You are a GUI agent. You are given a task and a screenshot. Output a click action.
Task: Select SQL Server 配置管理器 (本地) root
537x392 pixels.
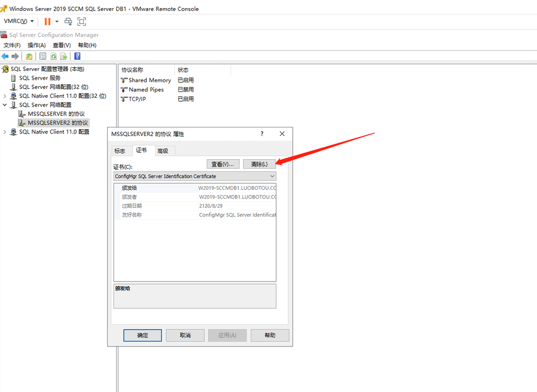point(47,69)
